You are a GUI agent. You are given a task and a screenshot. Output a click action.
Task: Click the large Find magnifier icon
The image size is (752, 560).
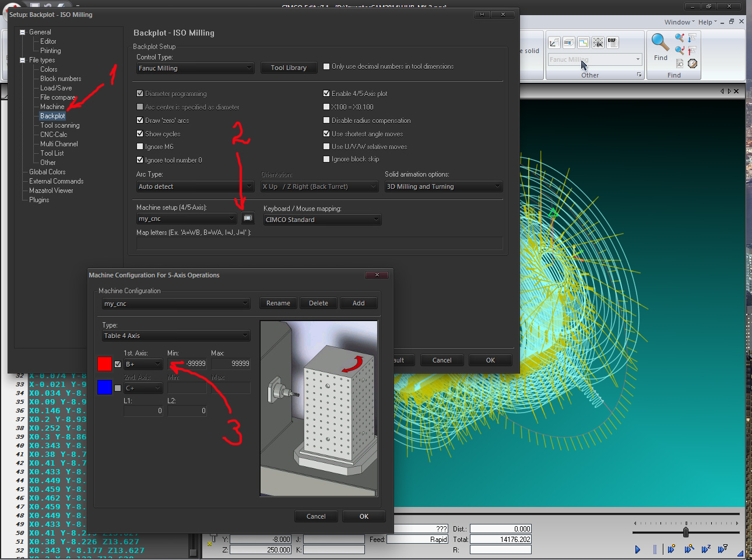660,43
